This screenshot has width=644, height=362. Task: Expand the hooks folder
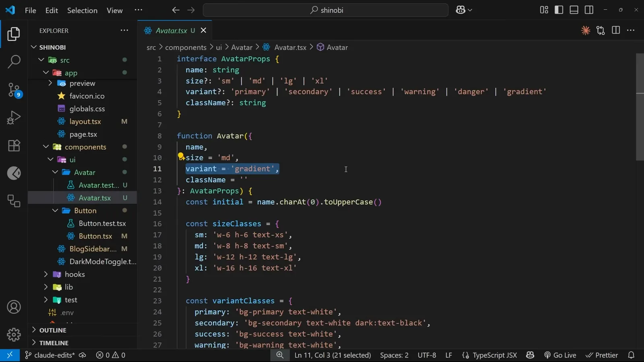[83, 274]
